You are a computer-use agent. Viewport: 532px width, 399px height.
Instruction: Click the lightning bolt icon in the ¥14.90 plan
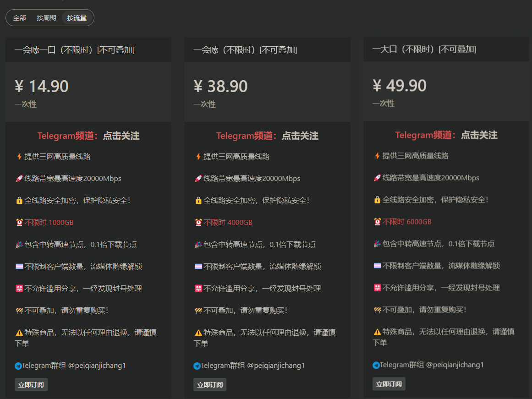pyautogui.click(x=19, y=156)
